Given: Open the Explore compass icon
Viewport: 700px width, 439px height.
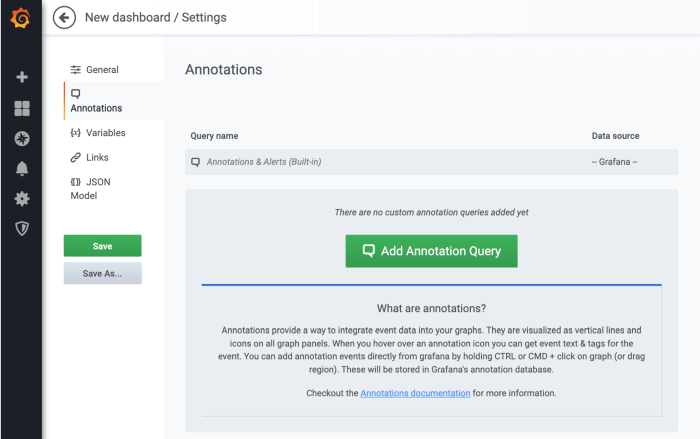Looking at the screenshot, I should tap(21, 138).
